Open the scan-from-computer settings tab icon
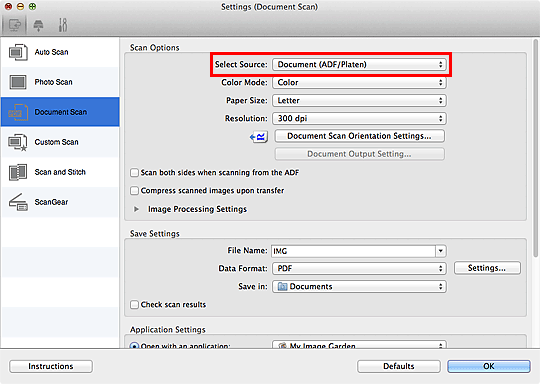This screenshot has width=540, height=384. click(x=14, y=25)
